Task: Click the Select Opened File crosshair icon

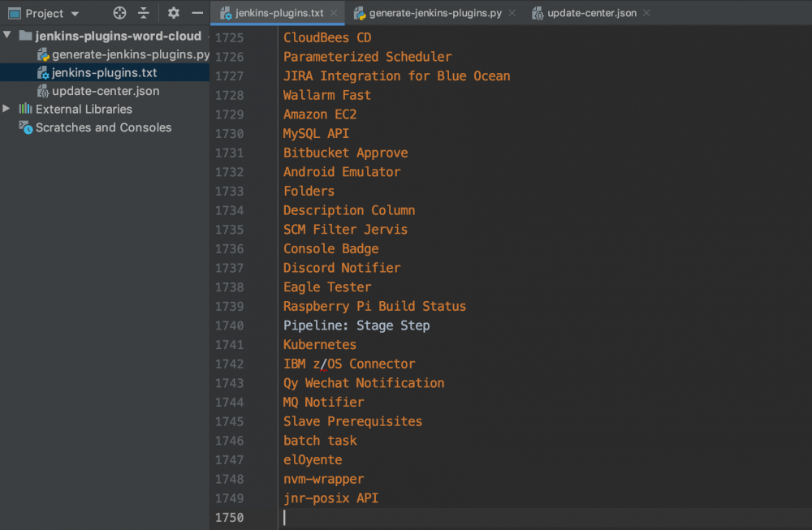Action: click(119, 13)
